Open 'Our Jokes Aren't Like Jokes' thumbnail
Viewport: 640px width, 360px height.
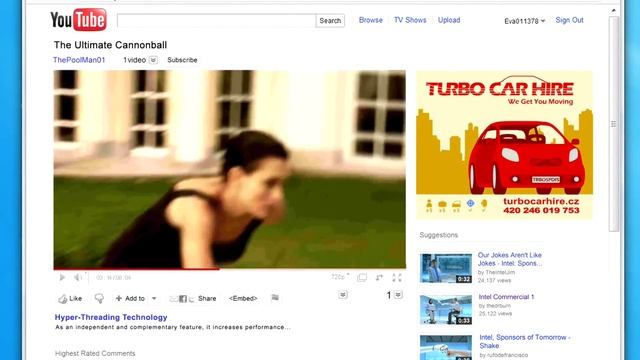tap(446, 268)
